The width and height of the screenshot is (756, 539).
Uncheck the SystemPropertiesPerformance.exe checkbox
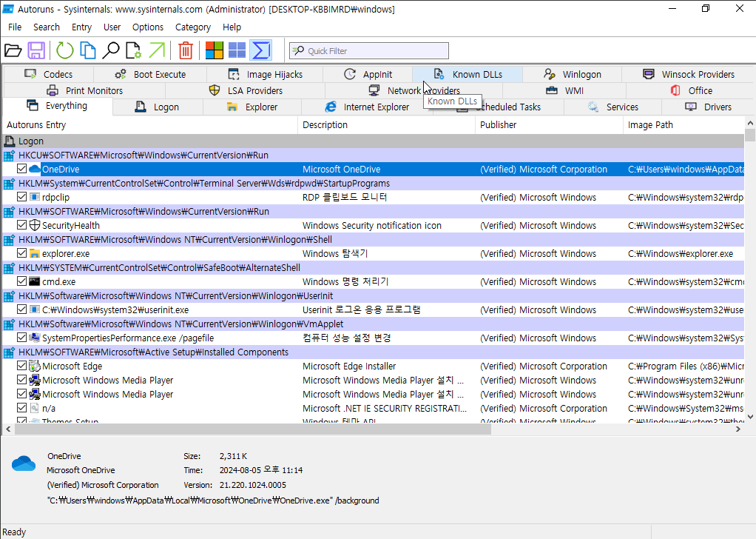point(21,338)
